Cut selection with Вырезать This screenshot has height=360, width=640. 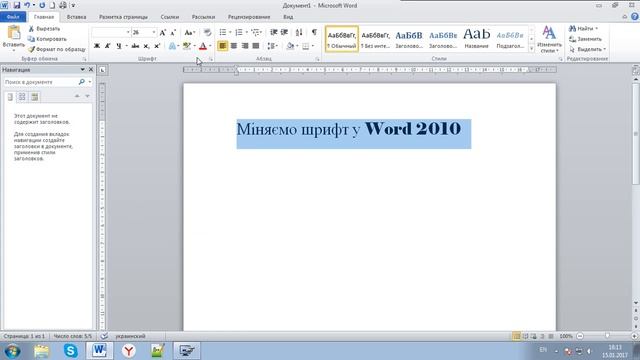44,29
